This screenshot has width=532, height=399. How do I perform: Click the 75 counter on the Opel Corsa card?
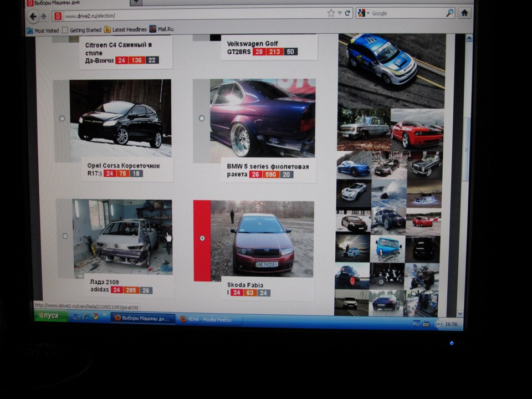122,173
